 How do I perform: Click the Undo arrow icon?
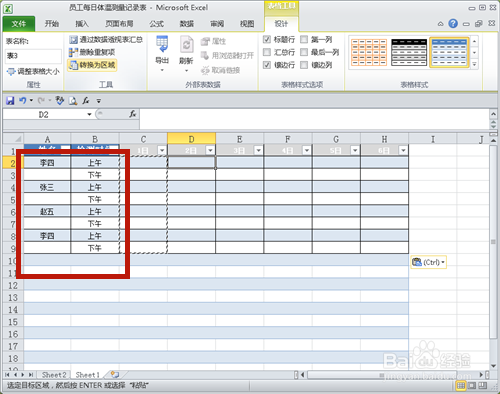point(22,100)
